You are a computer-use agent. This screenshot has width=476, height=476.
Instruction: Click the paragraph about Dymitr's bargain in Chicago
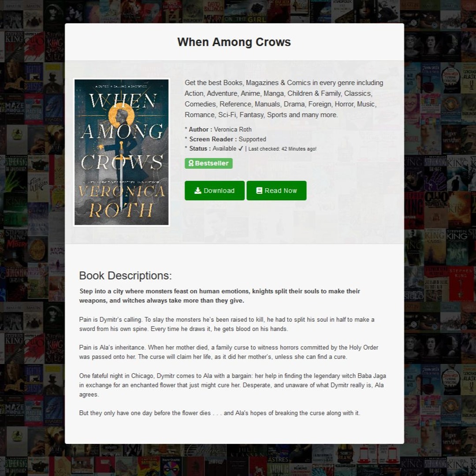[x=232, y=385]
